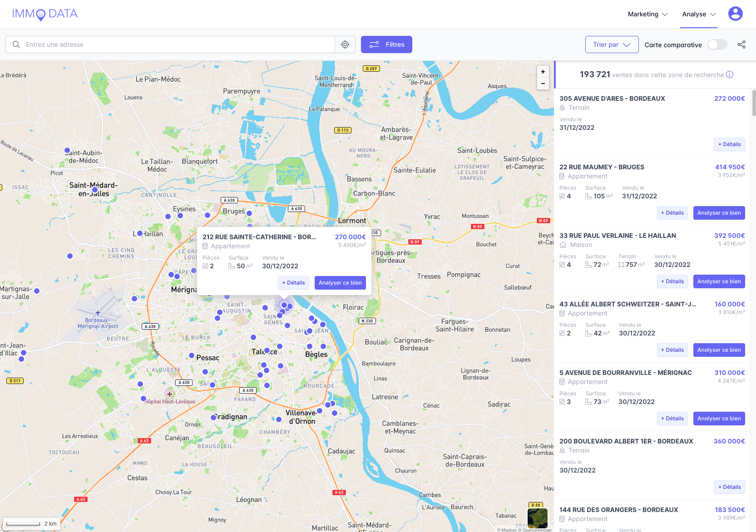
Task: Open the Filtres panel
Action: [x=386, y=44]
